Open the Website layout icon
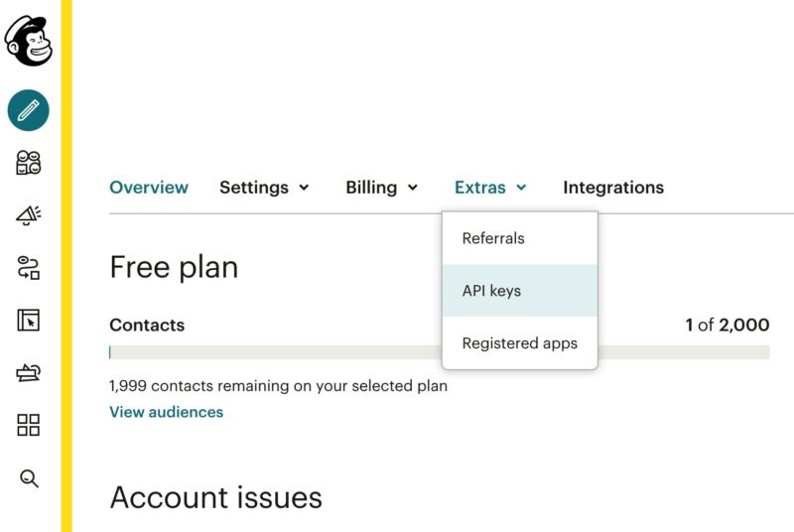794x532 pixels. (29, 321)
